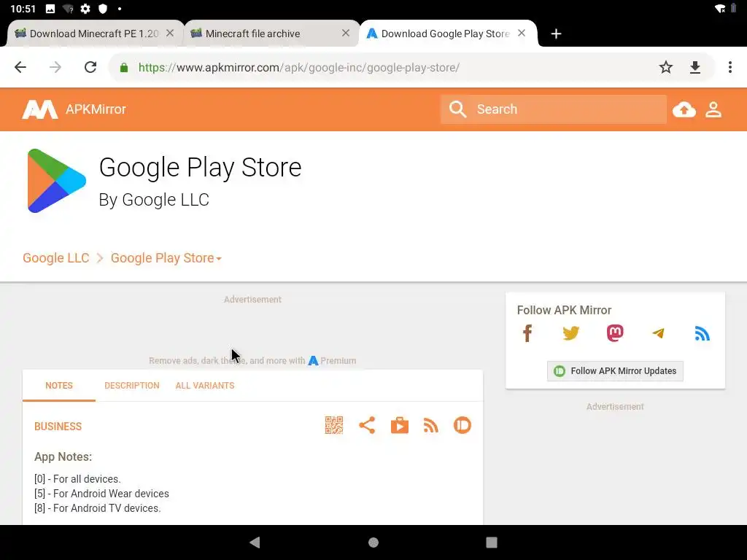Image resolution: width=747 pixels, height=560 pixels.
Task: Open the user account icon
Action: pos(713,109)
